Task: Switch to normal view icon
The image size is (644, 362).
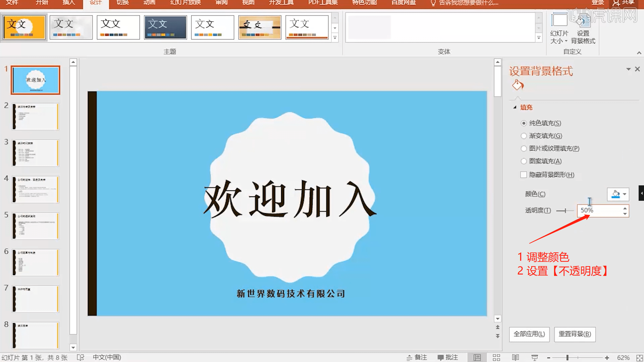Action: 477,358
